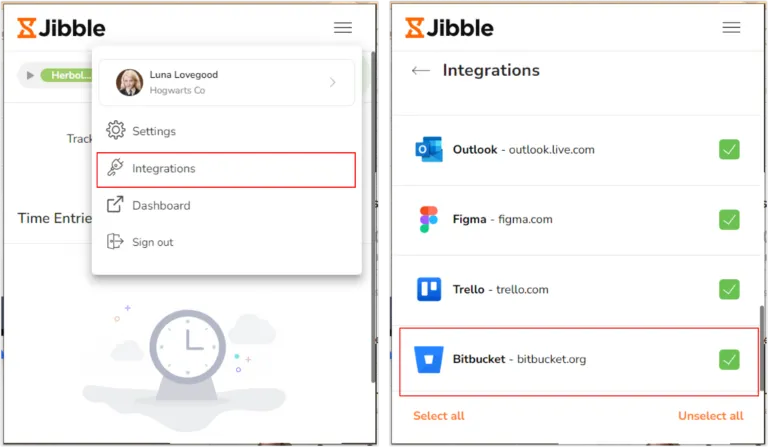Click the Bitbucket bucket icon
768x447 pixels.
point(429,359)
